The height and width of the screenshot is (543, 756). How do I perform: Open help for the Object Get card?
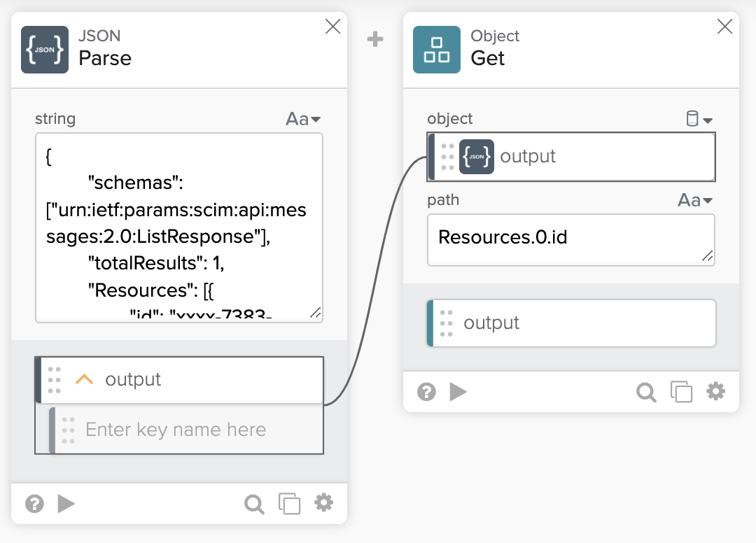click(426, 392)
